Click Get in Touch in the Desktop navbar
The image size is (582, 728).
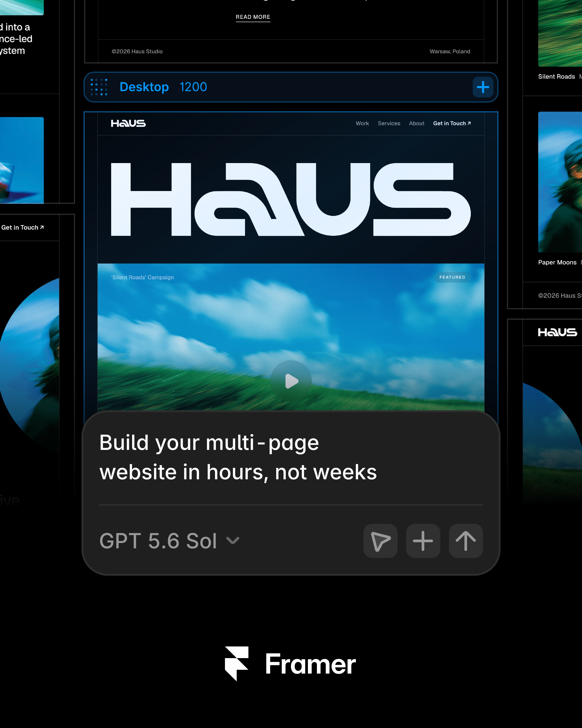[452, 123]
